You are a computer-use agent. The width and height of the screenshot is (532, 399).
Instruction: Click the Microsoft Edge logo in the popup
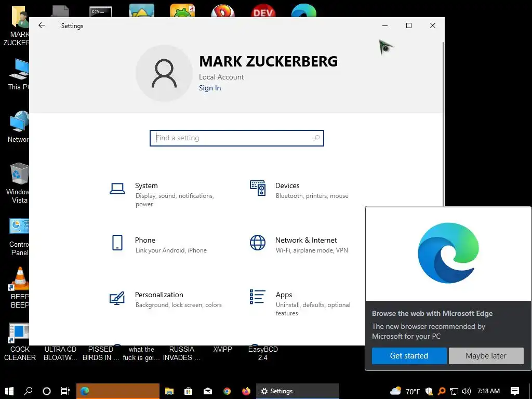point(448,253)
